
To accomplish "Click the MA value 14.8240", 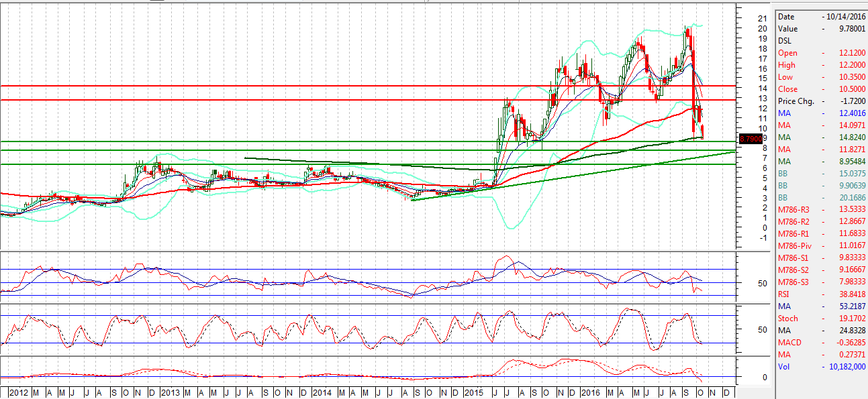I will 851,137.
